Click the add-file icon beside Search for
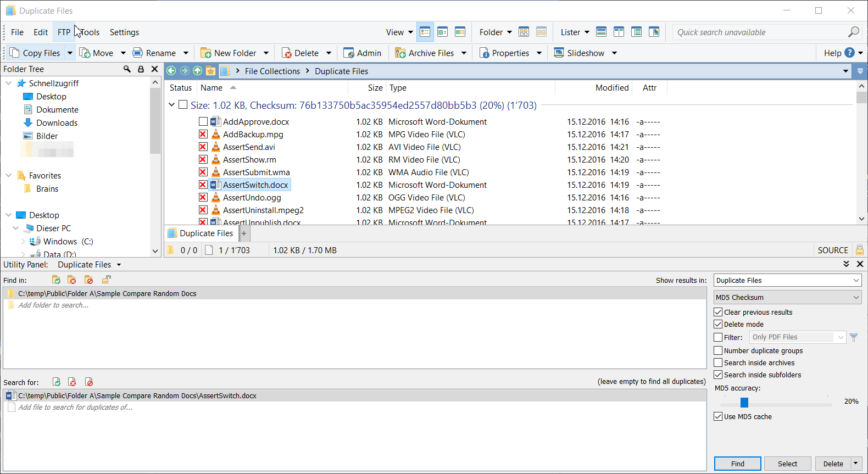 56,382
